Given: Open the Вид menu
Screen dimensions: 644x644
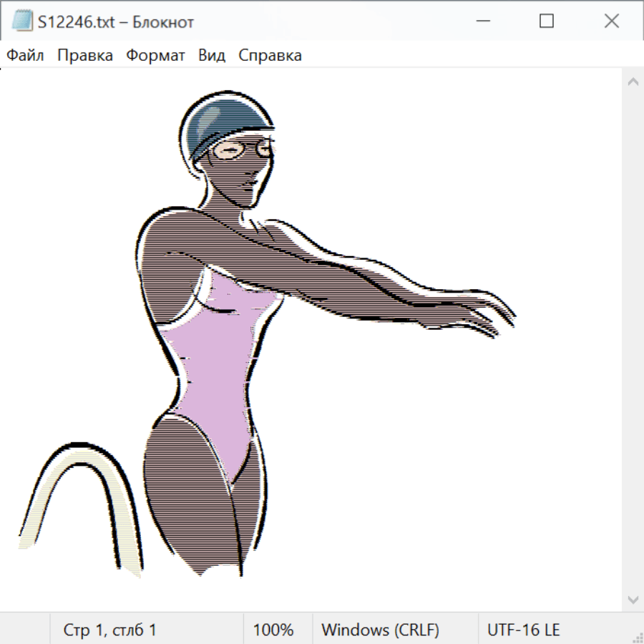Looking at the screenshot, I should 212,56.
